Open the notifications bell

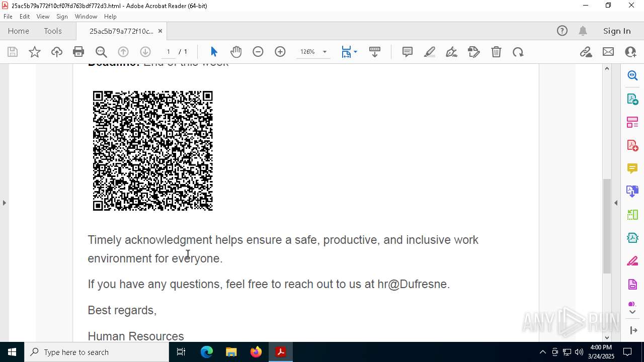pos(583,31)
